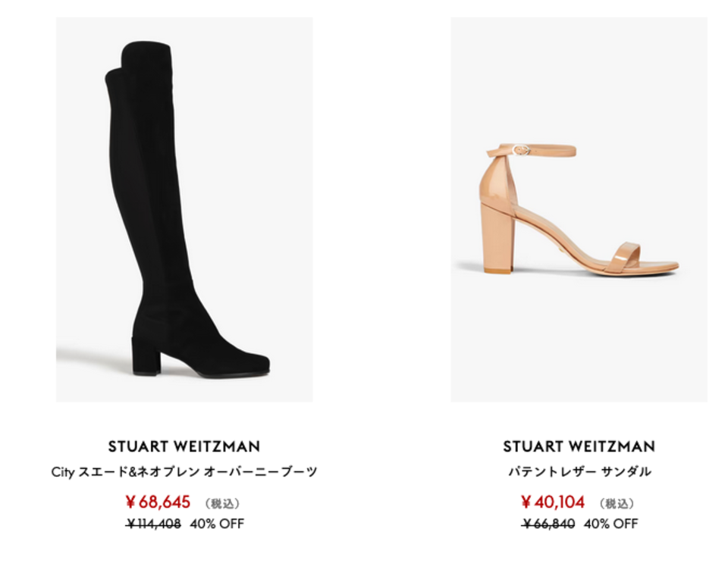The width and height of the screenshot is (728, 579).
Task: Click the （税込） note beside ¥40,104
Action: point(617,503)
